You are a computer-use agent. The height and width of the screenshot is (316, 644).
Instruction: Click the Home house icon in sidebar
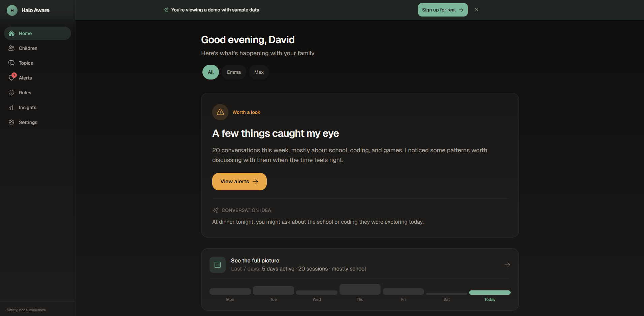coord(11,33)
